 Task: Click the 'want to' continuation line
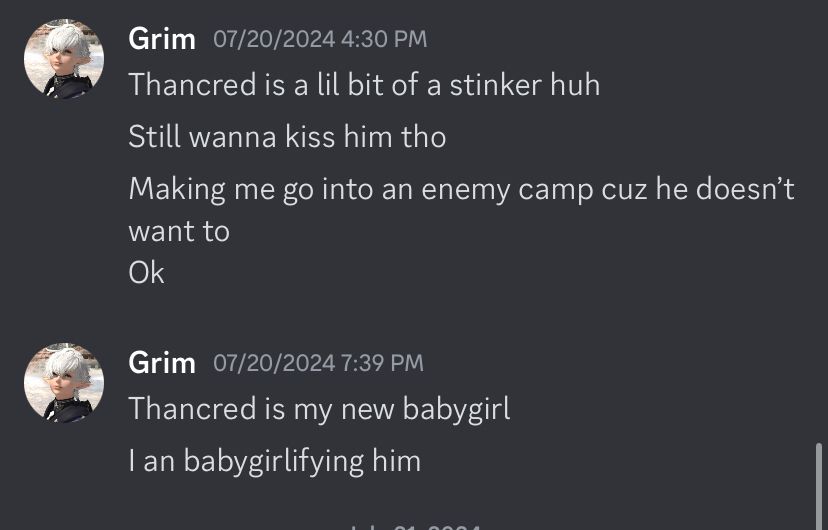pos(179,232)
